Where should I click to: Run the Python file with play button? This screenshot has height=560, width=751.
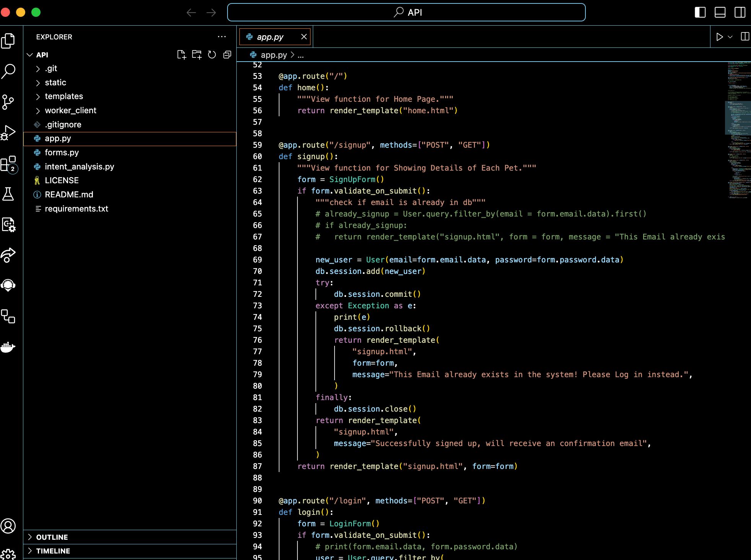coord(720,37)
